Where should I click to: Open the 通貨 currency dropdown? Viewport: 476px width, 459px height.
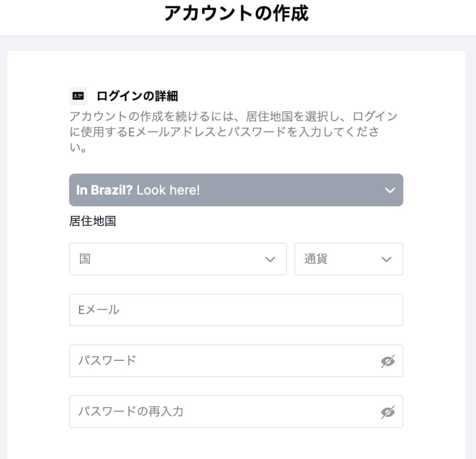pos(349,259)
